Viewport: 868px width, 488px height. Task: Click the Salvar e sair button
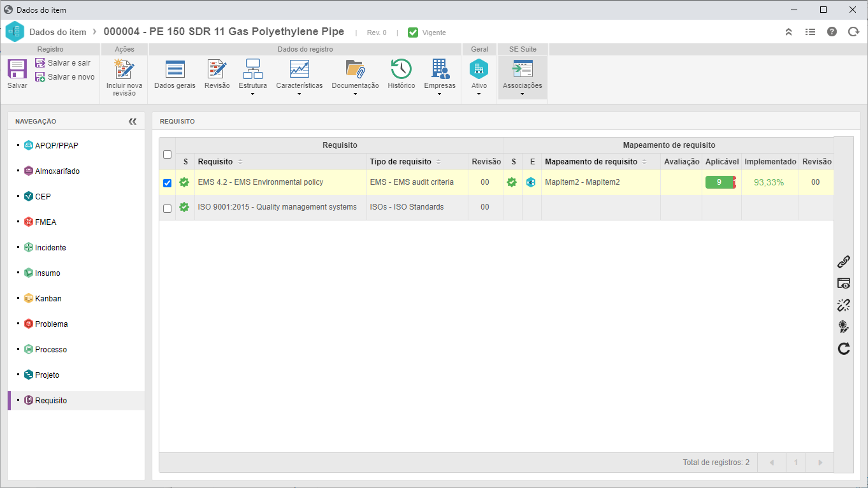tap(63, 63)
